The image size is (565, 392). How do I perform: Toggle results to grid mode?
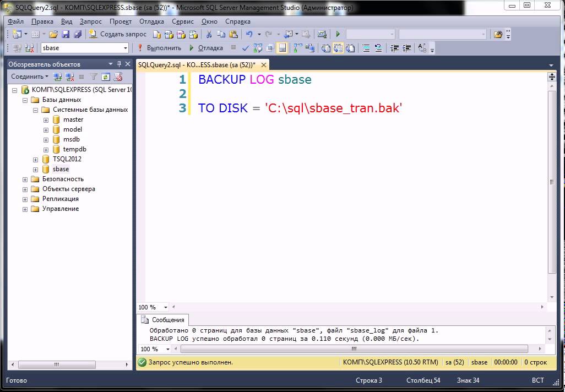pos(338,48)
